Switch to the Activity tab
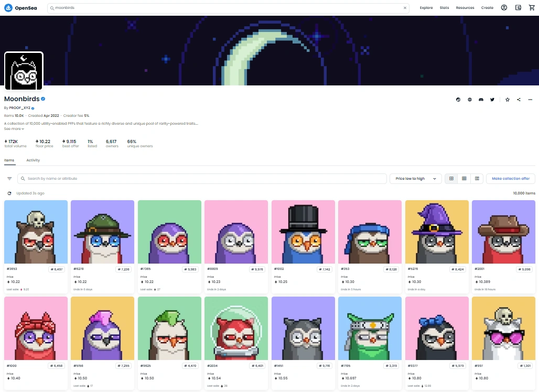 click(33, 160)
